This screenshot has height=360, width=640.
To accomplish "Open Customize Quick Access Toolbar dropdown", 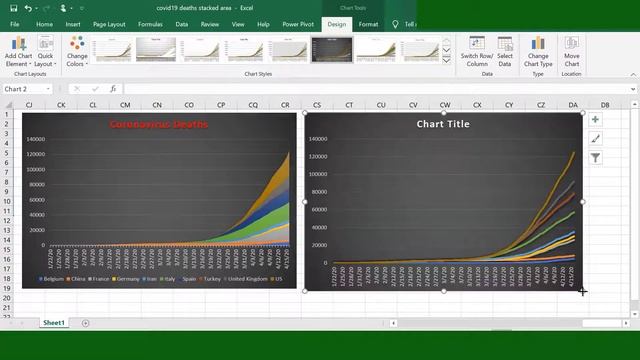I will (x=82, y=8).
